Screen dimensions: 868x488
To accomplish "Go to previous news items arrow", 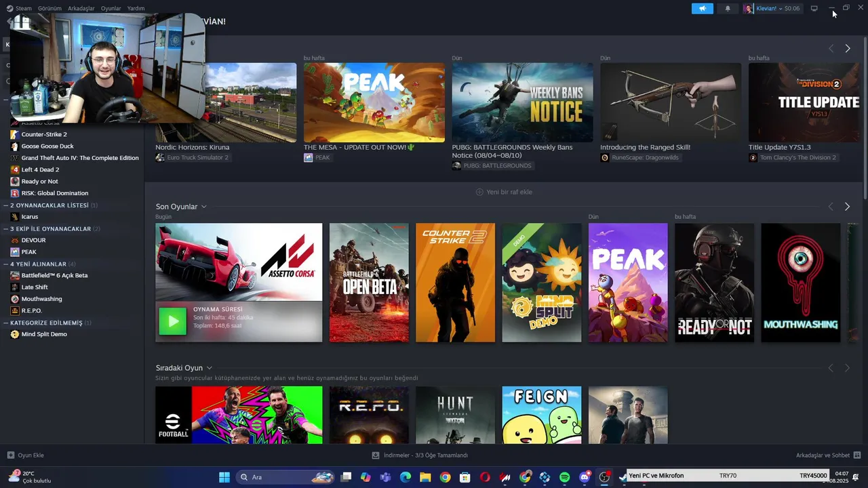I will coord(831,48).
